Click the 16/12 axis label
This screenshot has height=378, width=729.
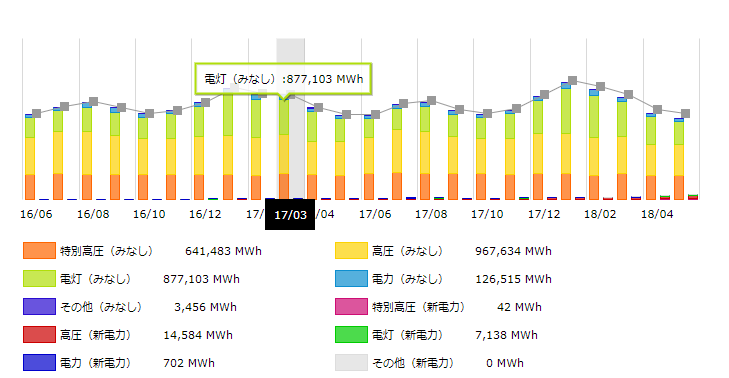click(205, 214)
